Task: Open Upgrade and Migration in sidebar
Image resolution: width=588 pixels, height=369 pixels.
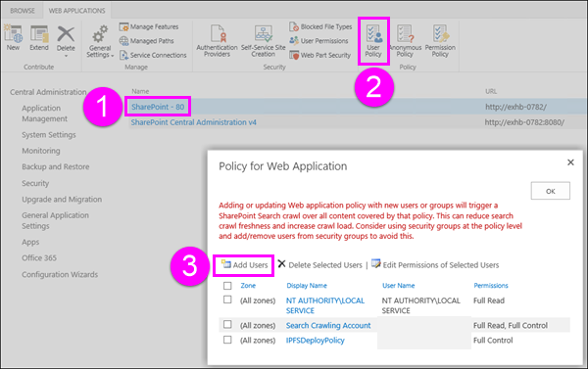Action: click(x=62, y=200)
